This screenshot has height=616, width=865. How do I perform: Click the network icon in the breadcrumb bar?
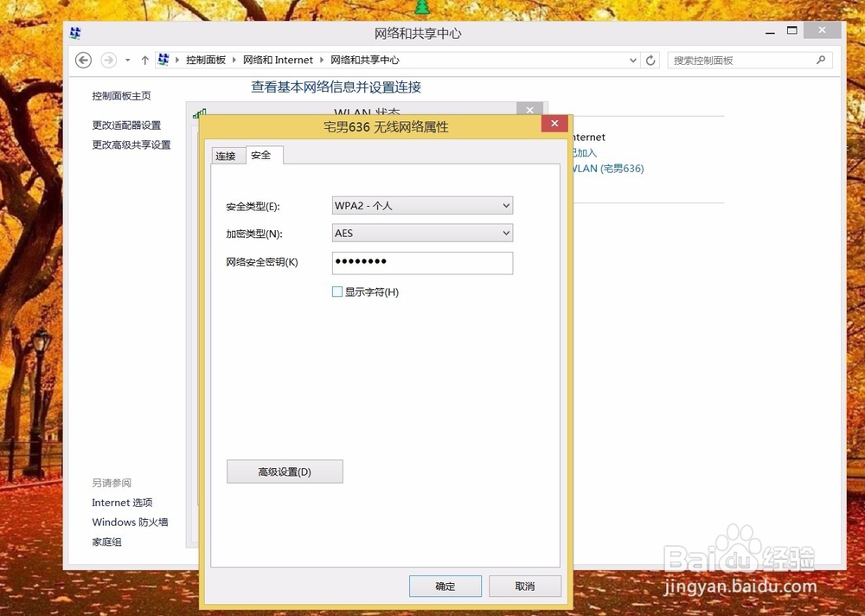click(163, 60)
